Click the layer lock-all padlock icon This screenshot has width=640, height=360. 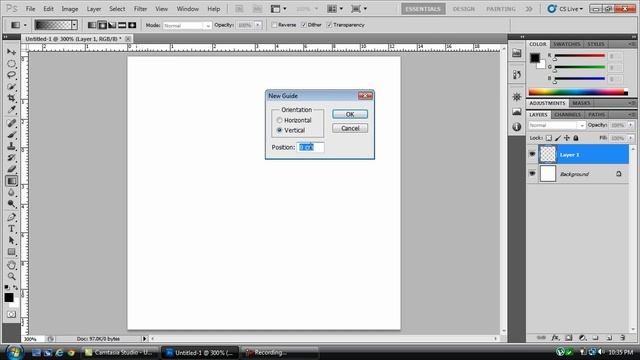tap(576, 138)
